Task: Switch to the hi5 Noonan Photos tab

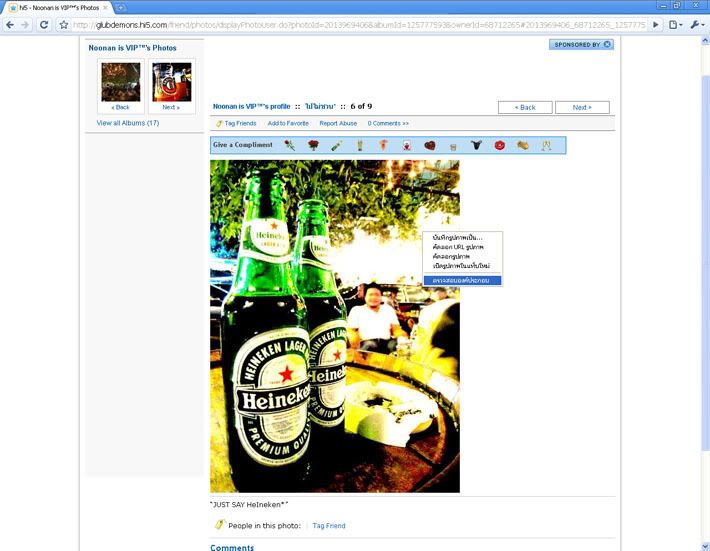Action: [58, 8]
